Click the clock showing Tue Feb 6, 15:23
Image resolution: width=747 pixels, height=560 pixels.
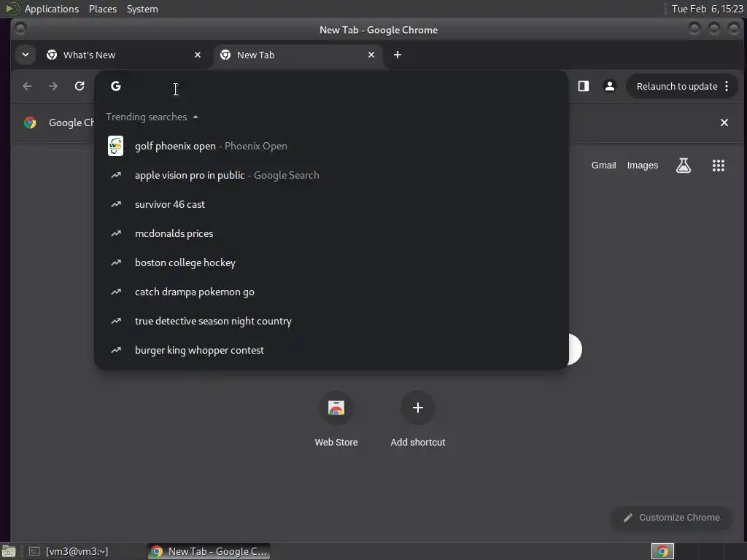pyautogui.click(x=707, y=9)
